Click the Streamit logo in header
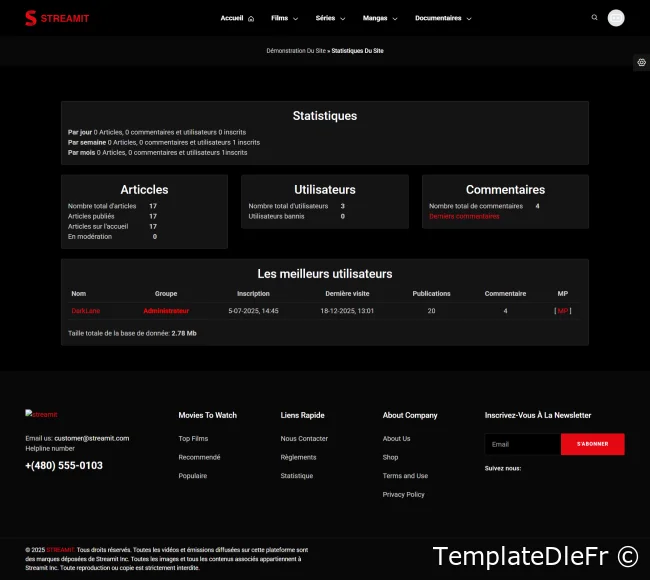The width and height of the screenshot is (650, 580). tap(57, 18)
